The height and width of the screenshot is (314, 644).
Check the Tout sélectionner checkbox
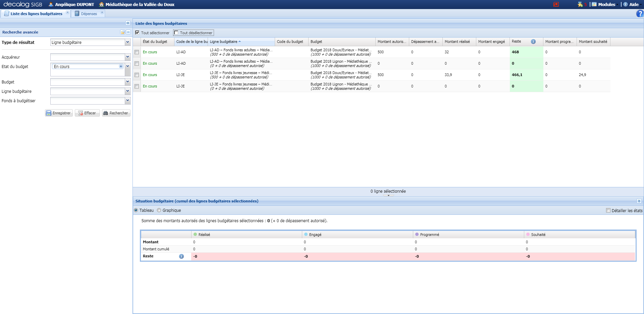click(x=137, y=33)
